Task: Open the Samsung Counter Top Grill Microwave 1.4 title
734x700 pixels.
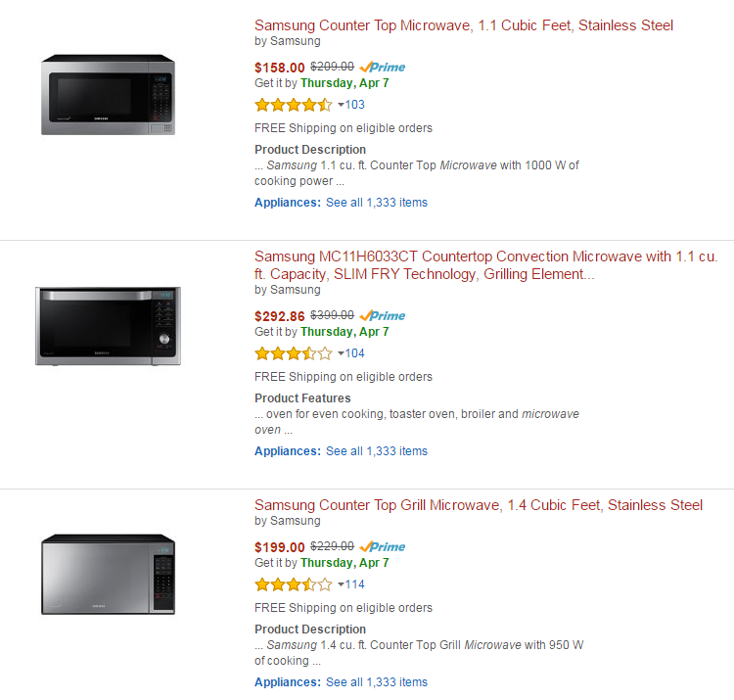Action: click(x=479, y=505)
